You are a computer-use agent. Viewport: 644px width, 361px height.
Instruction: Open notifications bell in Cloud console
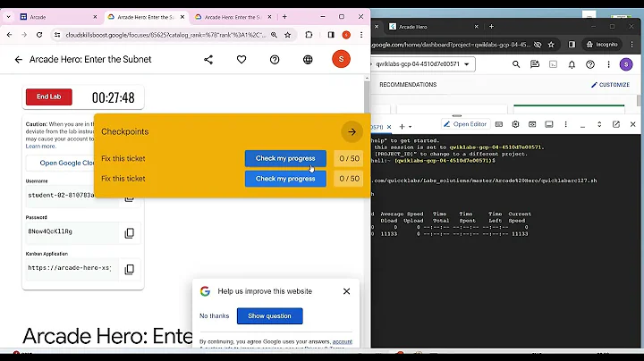pos(572,64)
